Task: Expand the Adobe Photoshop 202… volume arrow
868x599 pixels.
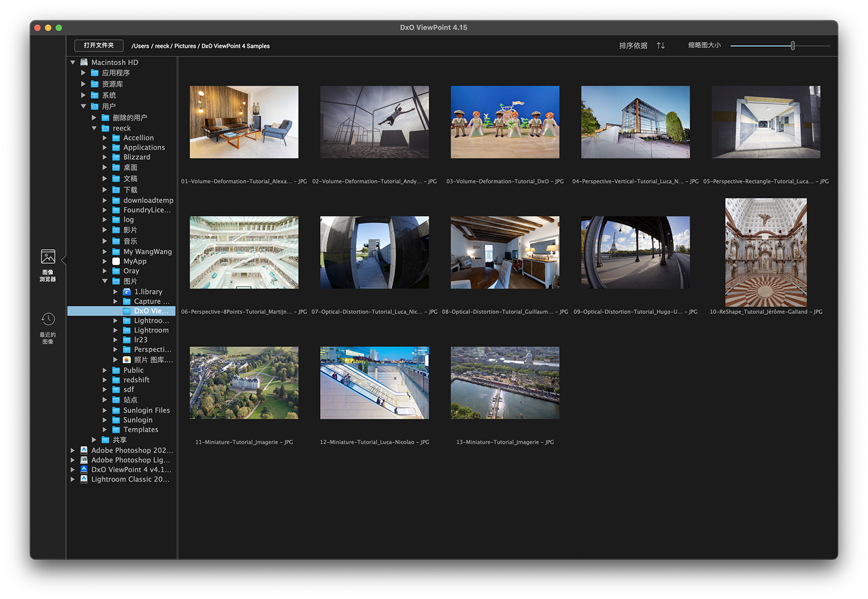Action: (72, 450)
